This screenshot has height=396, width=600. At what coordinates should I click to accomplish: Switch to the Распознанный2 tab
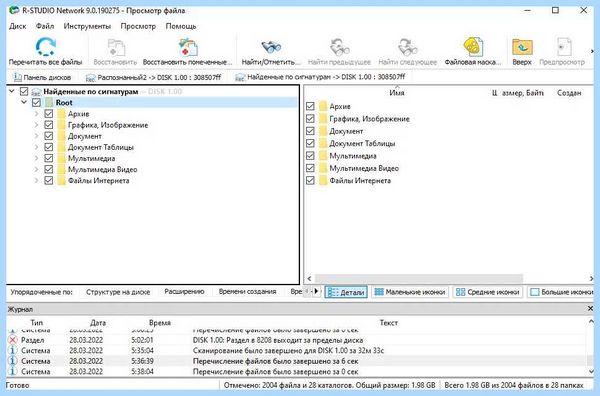tap(153, 77)
